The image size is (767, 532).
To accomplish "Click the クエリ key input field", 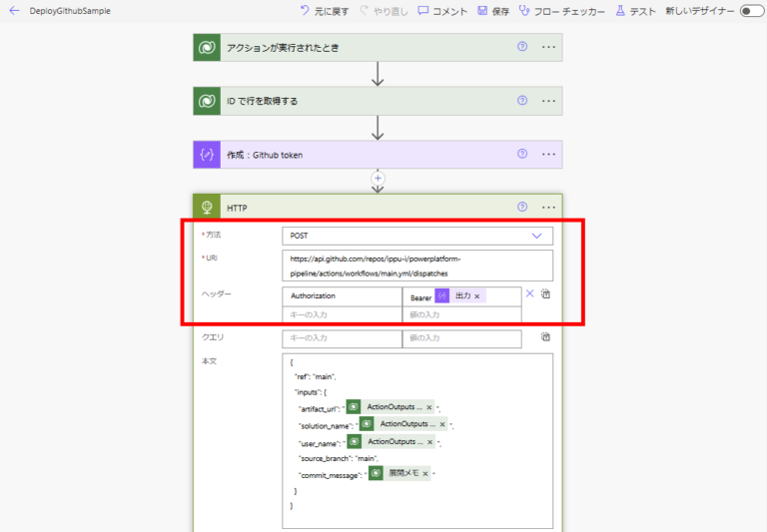I will coord(341,338).
